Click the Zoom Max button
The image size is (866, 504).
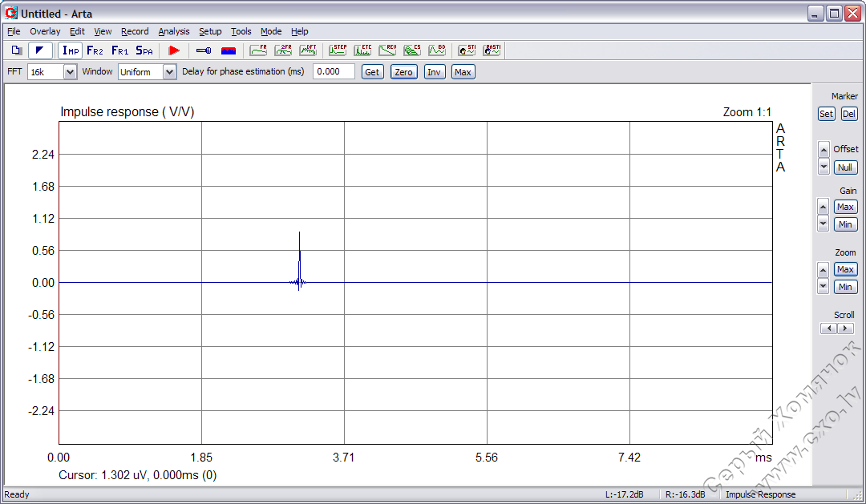[x=845, y=269]
